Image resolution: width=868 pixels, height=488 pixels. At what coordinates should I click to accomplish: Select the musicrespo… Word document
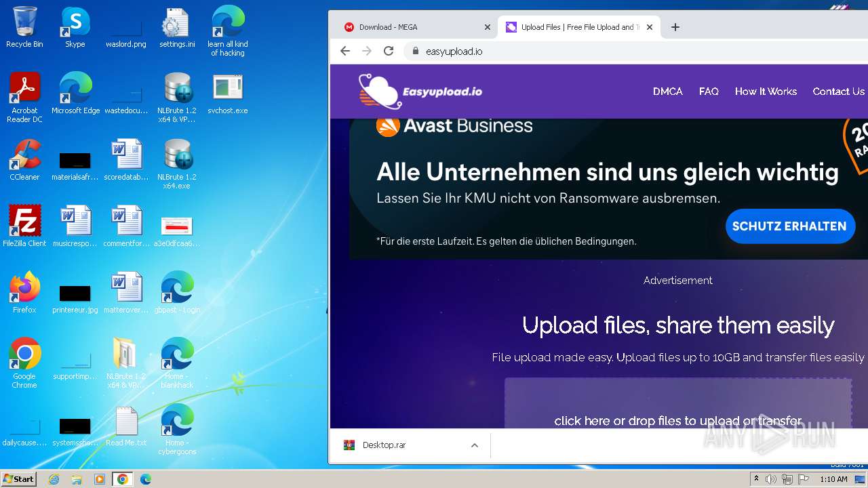pyautogui.click(x=75, y=226)
